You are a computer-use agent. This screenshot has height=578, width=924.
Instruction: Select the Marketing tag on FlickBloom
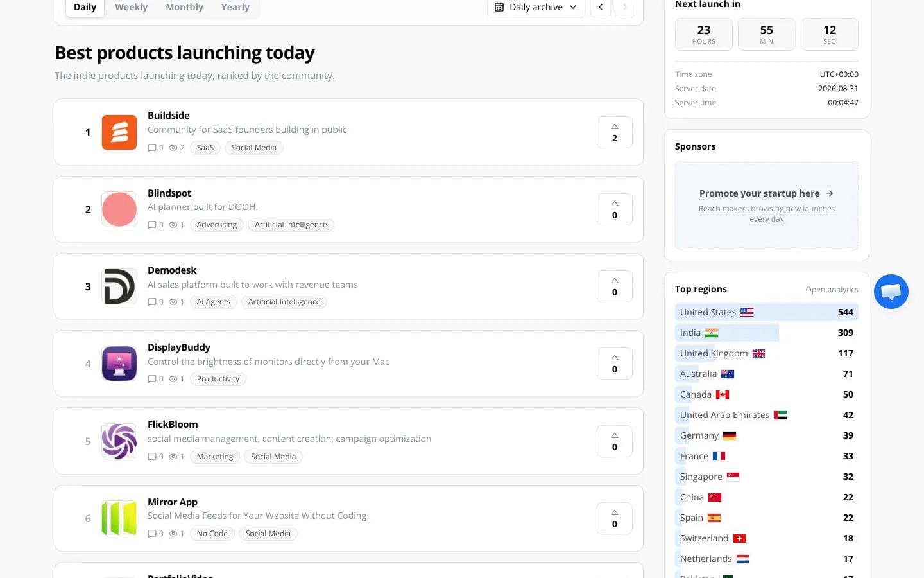pos(215,457)
